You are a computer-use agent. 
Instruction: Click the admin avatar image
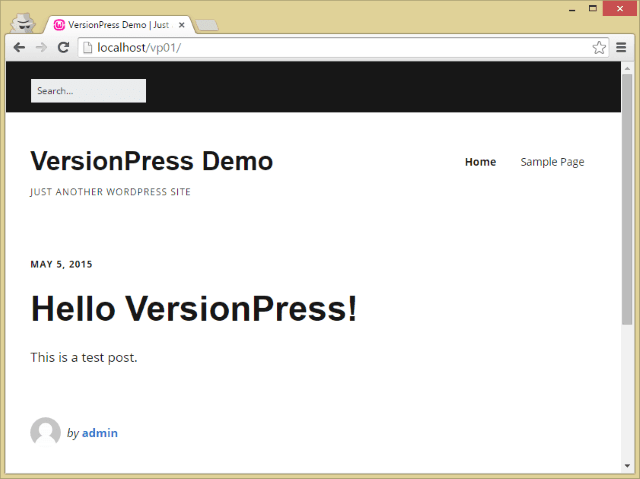point(45,432)
